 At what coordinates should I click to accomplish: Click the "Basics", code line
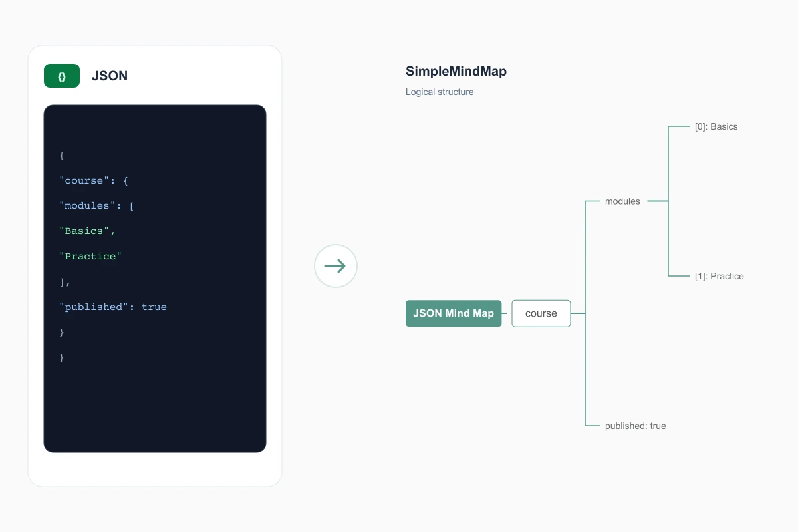87,231
